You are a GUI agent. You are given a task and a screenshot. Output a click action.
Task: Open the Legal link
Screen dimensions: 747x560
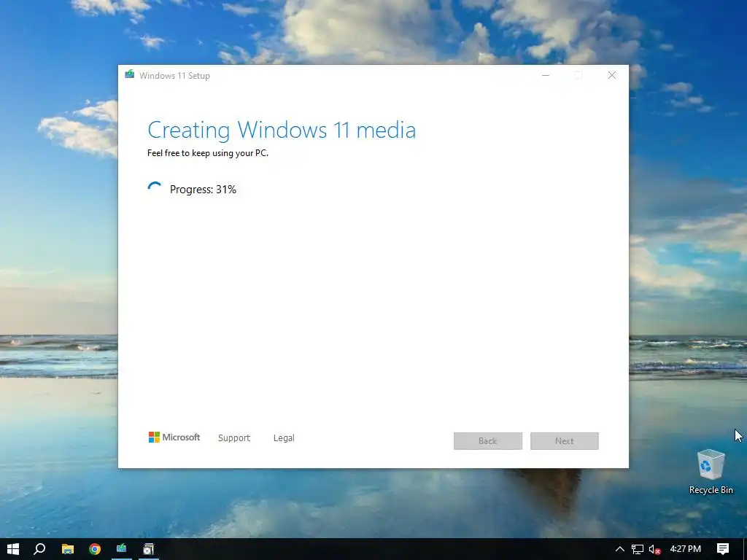point(284,438)
